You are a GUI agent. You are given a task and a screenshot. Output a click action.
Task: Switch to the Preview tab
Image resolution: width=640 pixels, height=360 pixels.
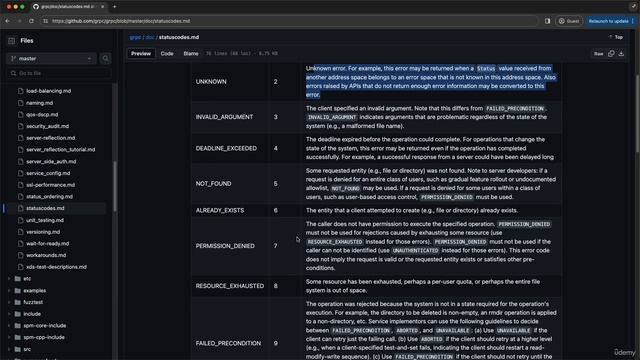pyautogui.click(x=141, y=53)
